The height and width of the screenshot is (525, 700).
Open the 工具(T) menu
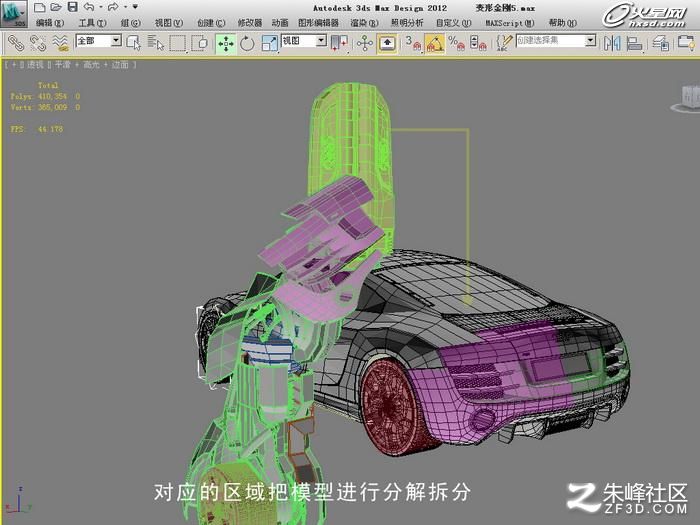click(92, 23)
